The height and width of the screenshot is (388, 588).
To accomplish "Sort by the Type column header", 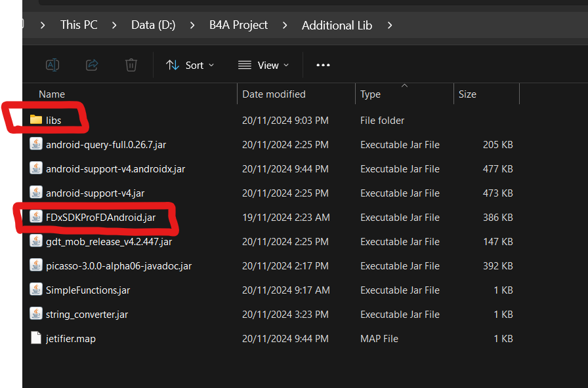I will tap(370, 94).
